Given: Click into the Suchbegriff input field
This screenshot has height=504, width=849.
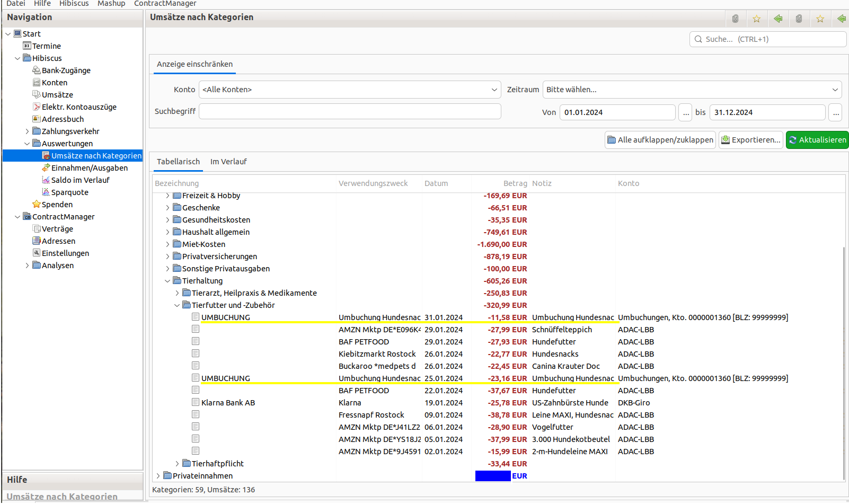Looking at the screenshot, I should click(x=350, y=111).
